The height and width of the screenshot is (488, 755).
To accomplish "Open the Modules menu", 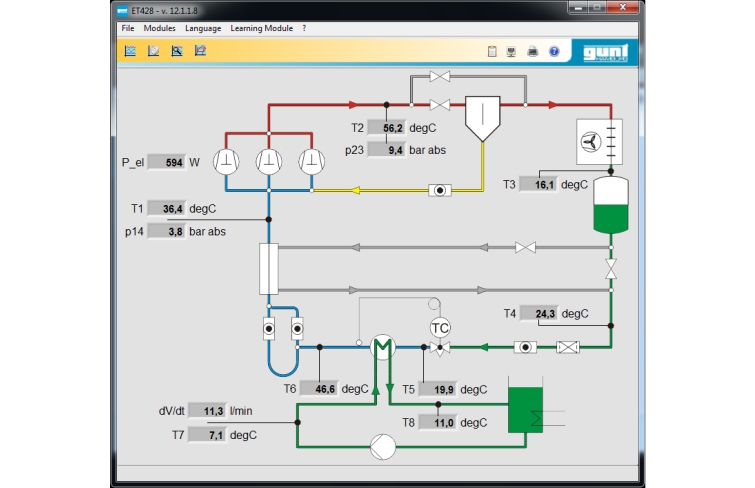I will tap(159, 28).
